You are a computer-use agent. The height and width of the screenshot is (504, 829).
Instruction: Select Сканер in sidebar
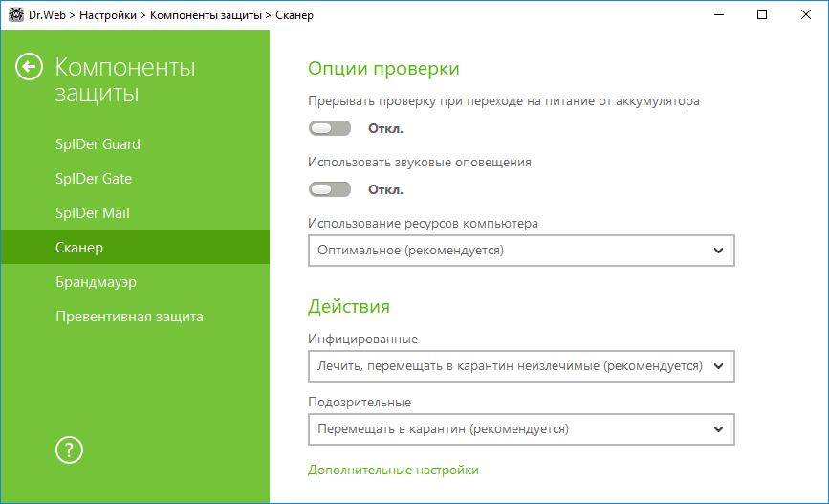tap(136, 247)
